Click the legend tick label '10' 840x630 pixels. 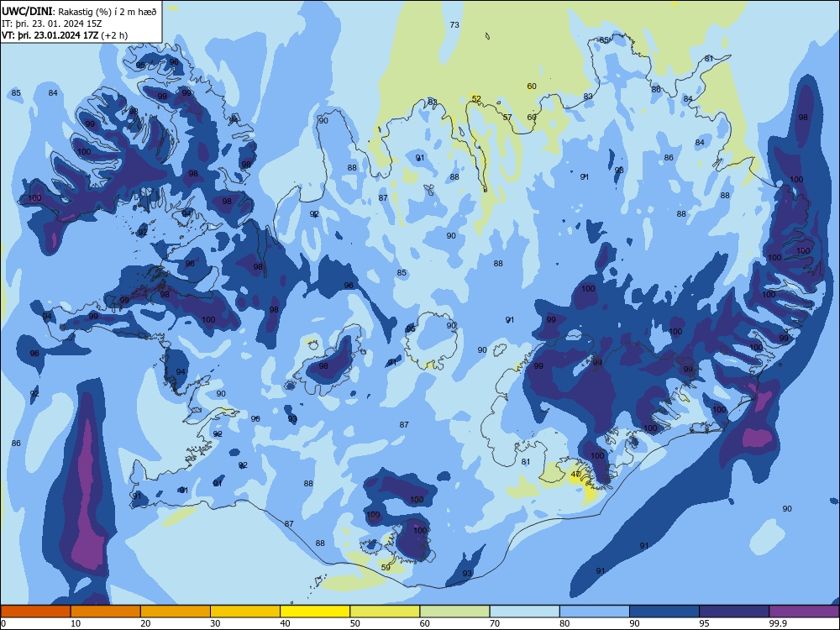click(76, 623)
